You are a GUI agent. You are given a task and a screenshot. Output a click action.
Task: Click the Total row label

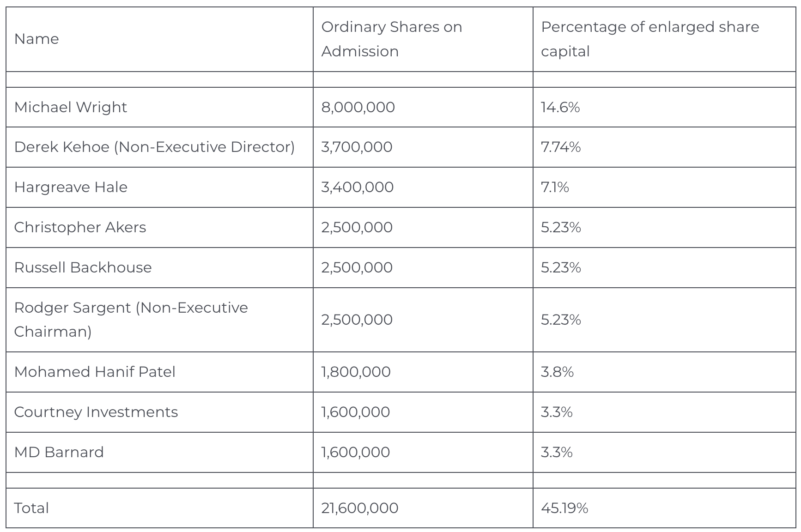coord(31,508)
